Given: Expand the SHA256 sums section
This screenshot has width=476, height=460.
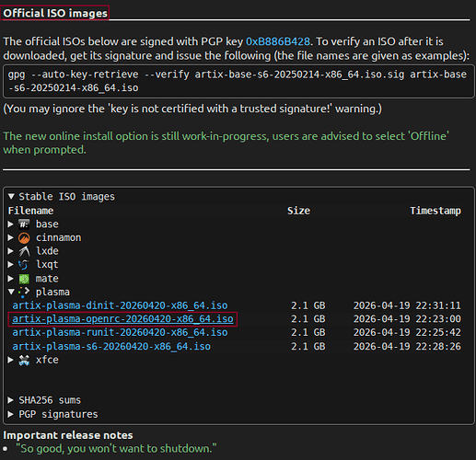Looking at the screenshot, I should [x=11, y=400].
